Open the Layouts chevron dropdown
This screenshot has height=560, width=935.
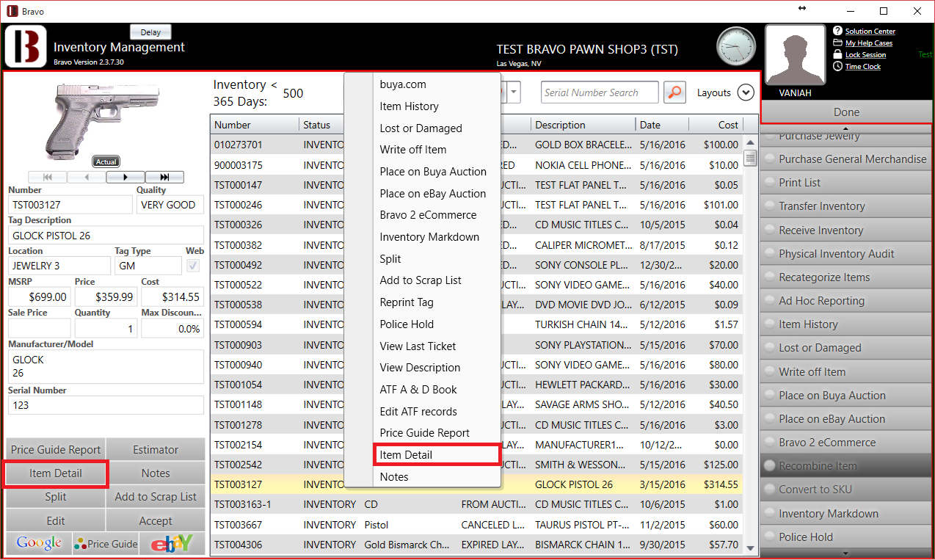click(746, 92)
